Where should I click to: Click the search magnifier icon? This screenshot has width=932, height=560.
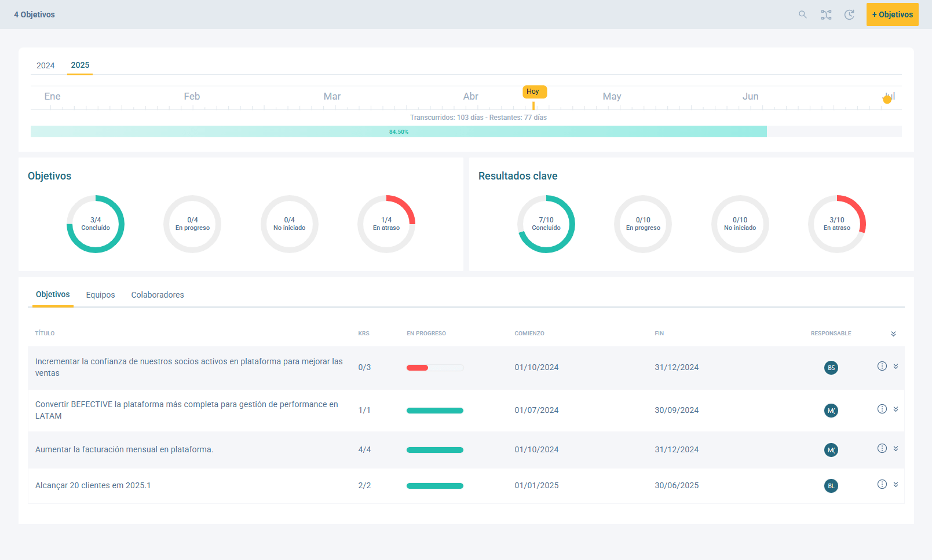coord(802,14)
